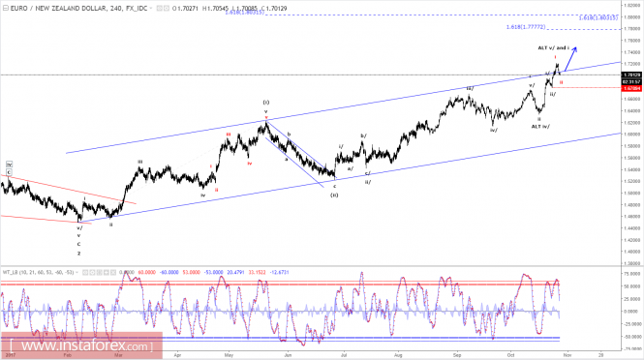The image size is (644, 360).
Task: Select the right 1.618(1.80315) Fibonacci label
Action: (598, 17)
